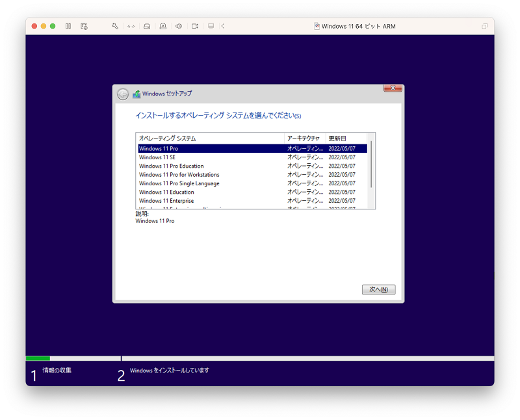This screenshot has width=520, height=420.
Task: Open the snapshots manager icon
Action: (x=84, y=26)
